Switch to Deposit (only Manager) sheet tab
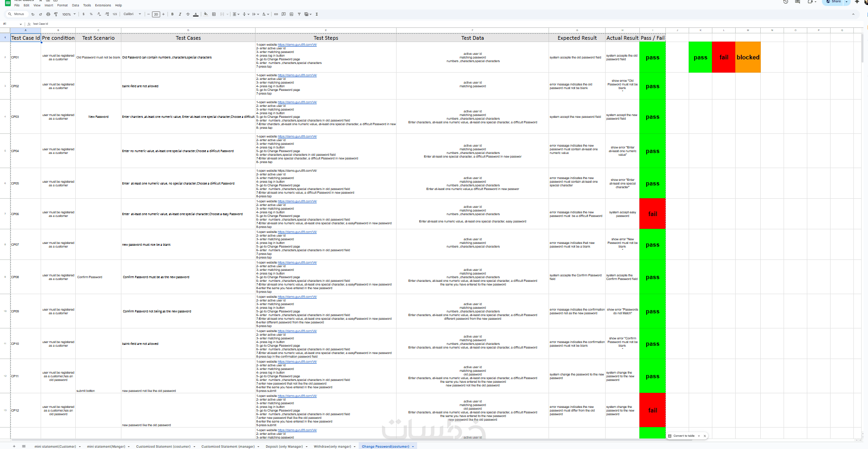 pyautogui.click(x=284, y=446)
